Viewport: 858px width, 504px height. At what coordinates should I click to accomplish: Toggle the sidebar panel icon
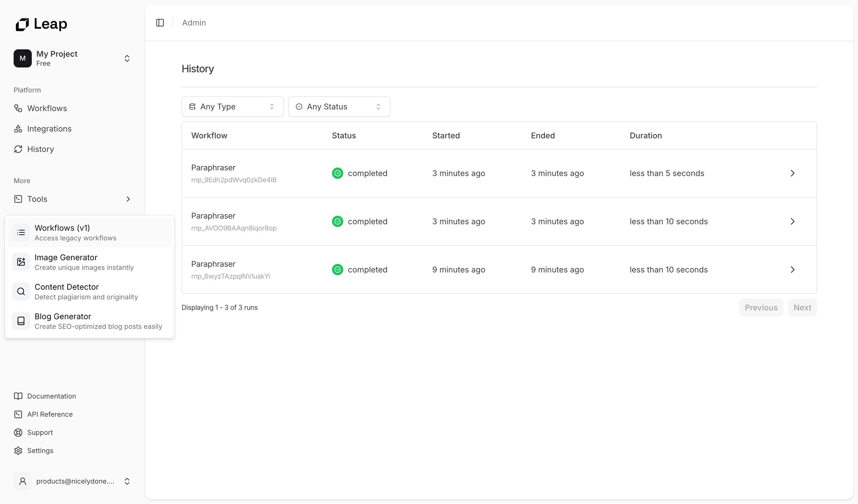point(160,23)
